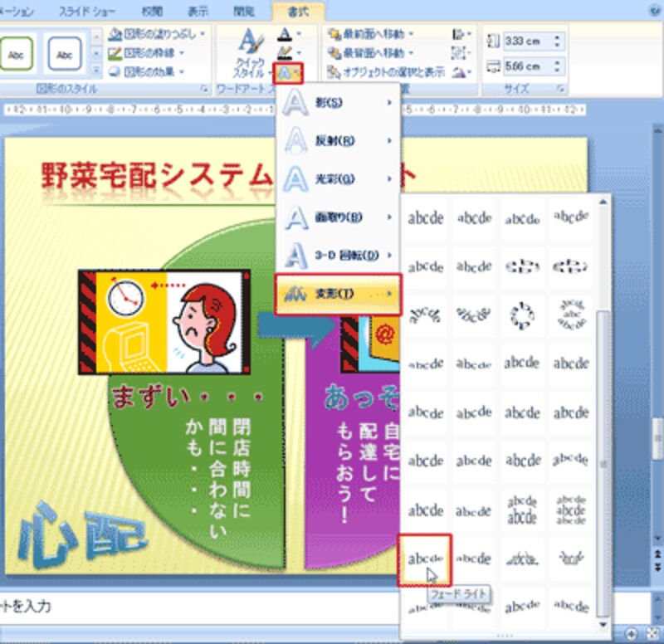Choose the Button transform with curved top and bottom text

pos(570,315)
